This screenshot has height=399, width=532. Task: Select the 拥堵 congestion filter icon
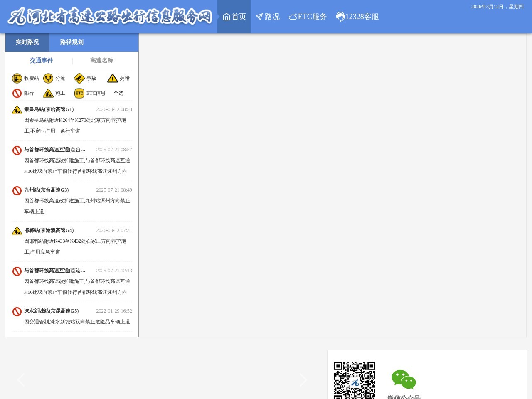tap(113, 78)
